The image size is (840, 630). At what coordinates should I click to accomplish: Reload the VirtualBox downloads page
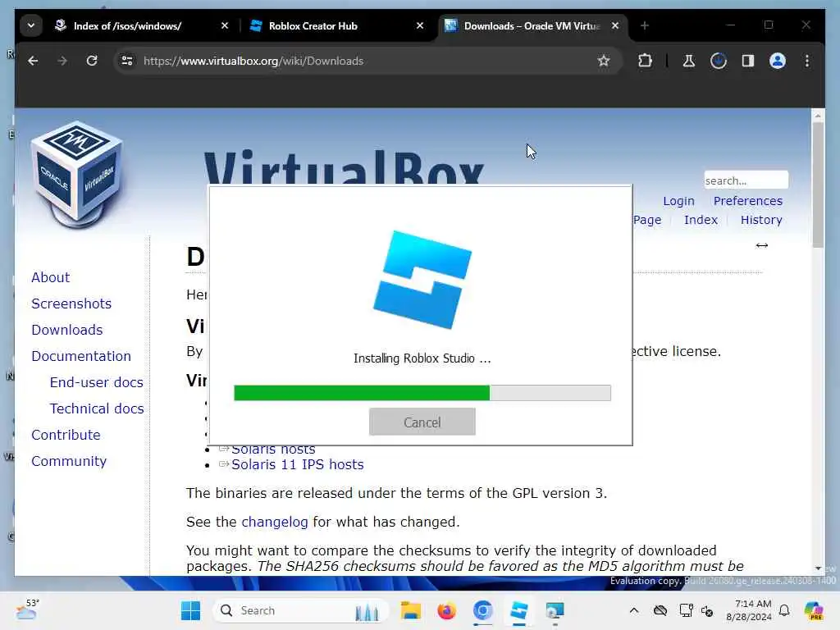click(x=92, y=61)
